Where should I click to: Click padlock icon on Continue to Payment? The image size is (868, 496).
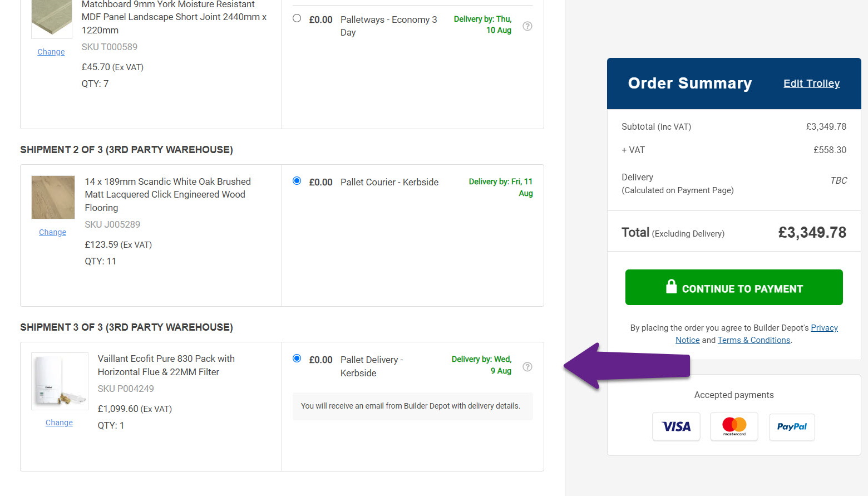pos(671,287)
